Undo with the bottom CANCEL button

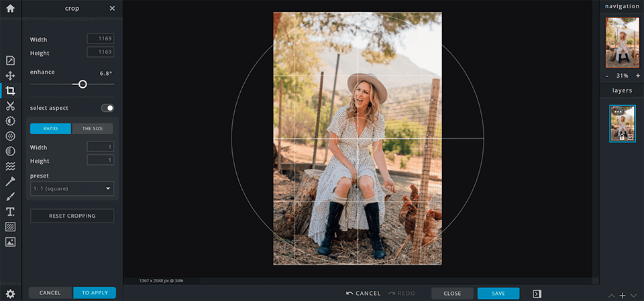pyautogui.click(x=364, y=293)
